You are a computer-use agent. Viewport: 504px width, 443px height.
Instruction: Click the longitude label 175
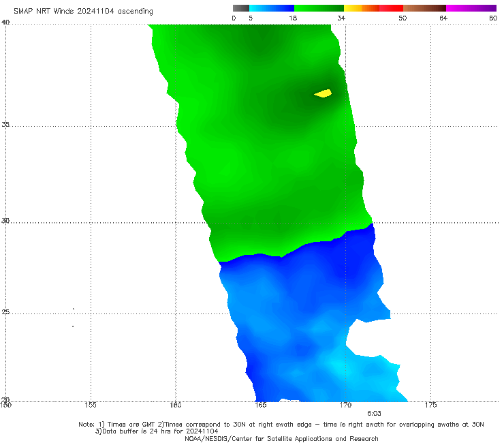430,405
